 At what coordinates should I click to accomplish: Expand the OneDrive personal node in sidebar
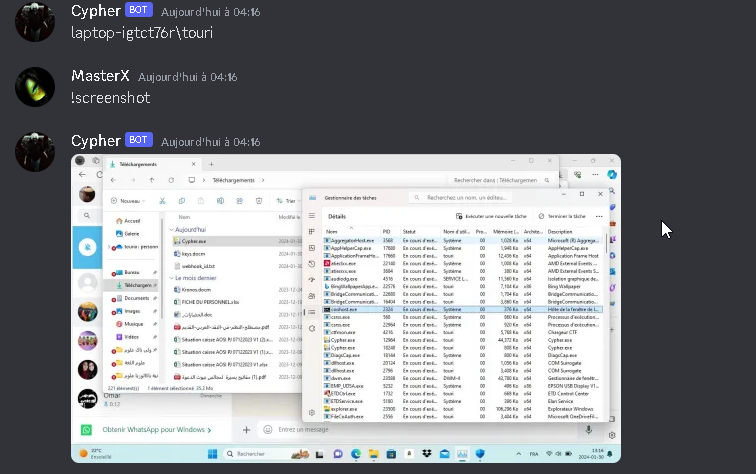[109, 247]
